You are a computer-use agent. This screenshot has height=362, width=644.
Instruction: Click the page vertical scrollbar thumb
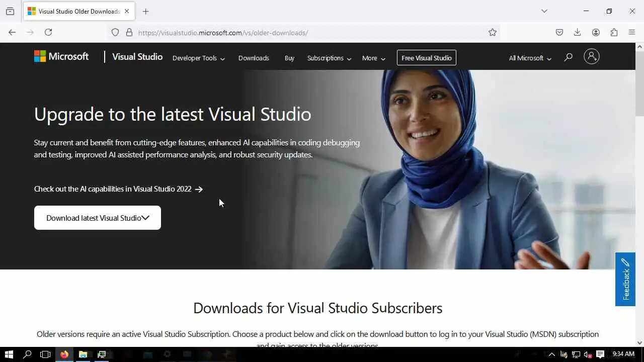639,84
